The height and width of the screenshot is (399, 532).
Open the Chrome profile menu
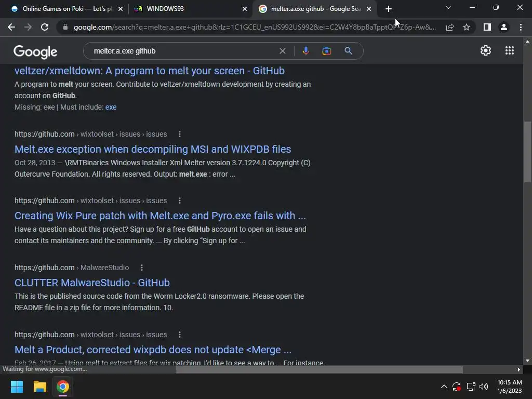click(504, 27)
